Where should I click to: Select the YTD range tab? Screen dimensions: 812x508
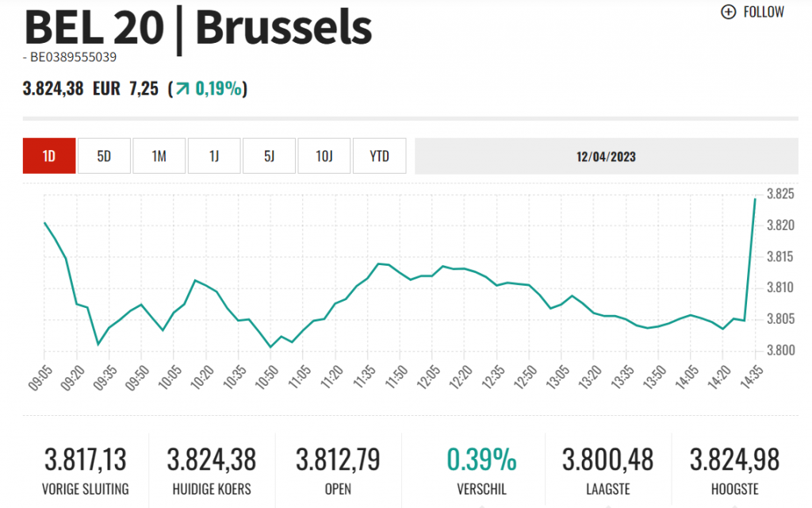[x=379, y=156]
